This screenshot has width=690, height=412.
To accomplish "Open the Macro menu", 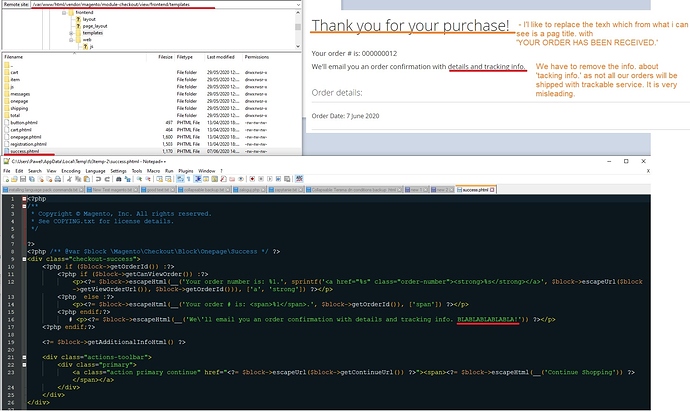I will pyautogui.click(x=153, y=171).
